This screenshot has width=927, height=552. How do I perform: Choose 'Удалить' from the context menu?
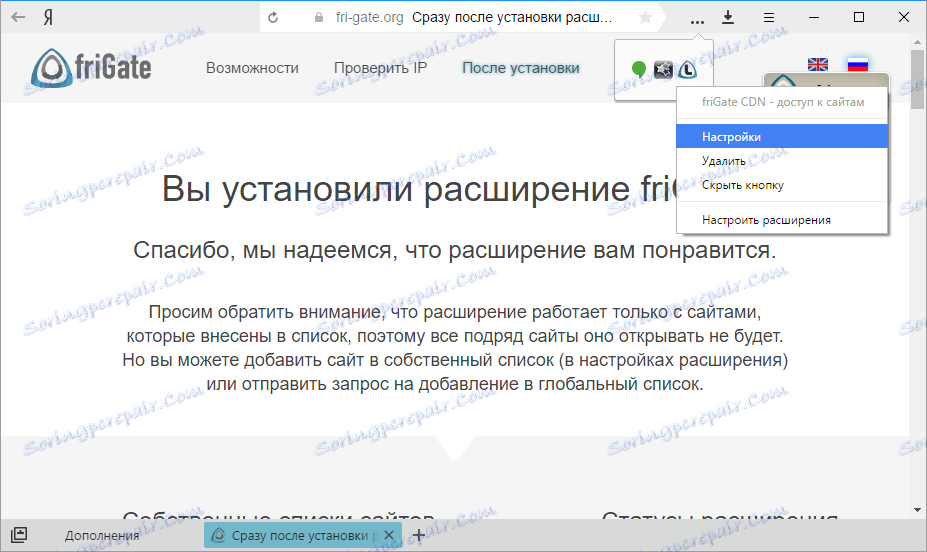pyautogui.click(x=782, y=161)
